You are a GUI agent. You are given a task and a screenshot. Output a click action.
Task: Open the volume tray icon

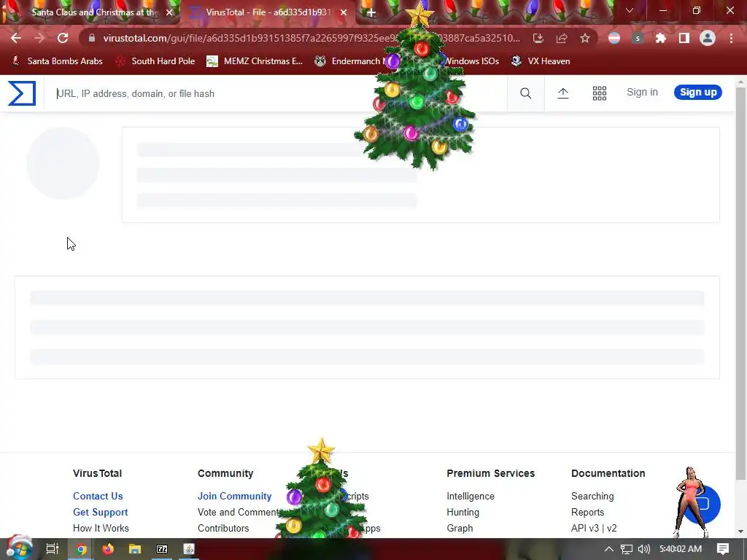tap(643, 549)
